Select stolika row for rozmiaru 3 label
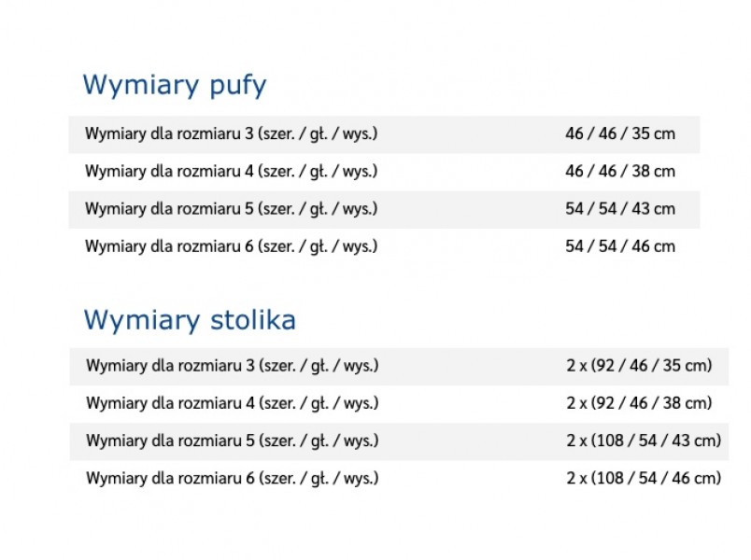This screenshot has height=560, width=751. 233,366
